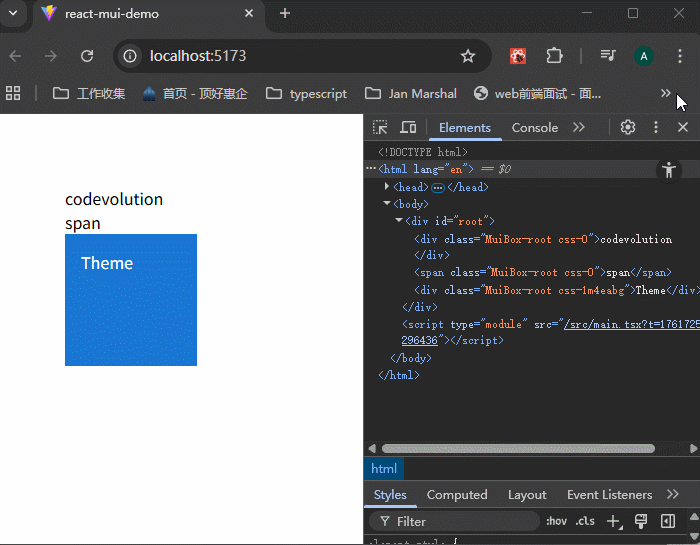Click the new style rule plus icon
The width and height of the screenshot is (700, 545).
614,521
